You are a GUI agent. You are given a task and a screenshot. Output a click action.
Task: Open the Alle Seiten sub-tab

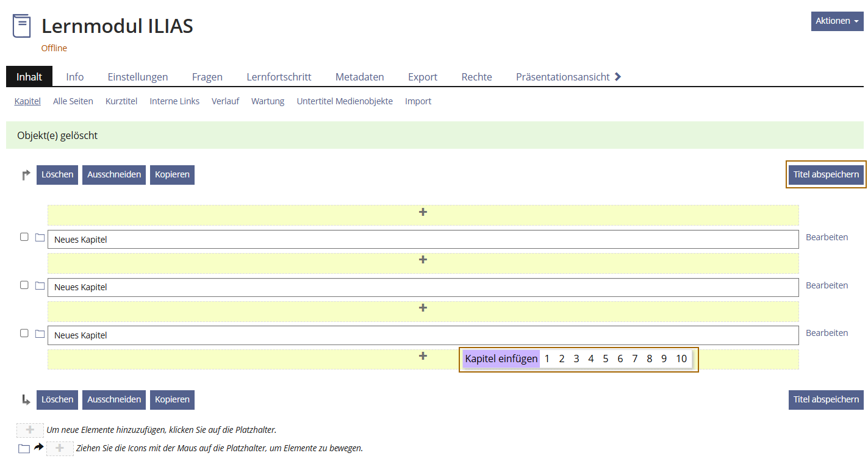click(73, 101)
